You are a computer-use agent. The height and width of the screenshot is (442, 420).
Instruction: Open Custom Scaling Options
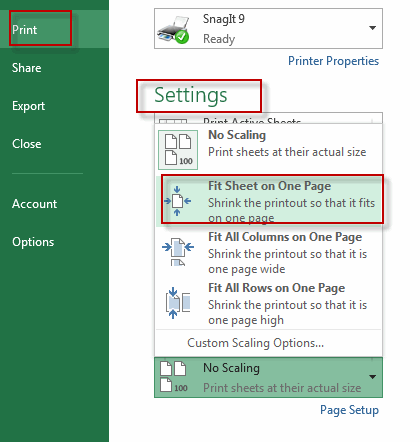point(255,343)
